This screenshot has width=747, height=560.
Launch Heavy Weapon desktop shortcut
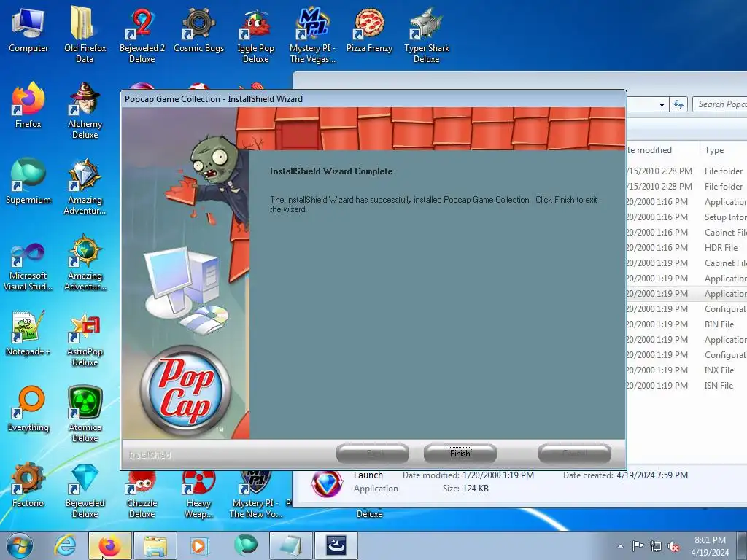coord(198,495)
